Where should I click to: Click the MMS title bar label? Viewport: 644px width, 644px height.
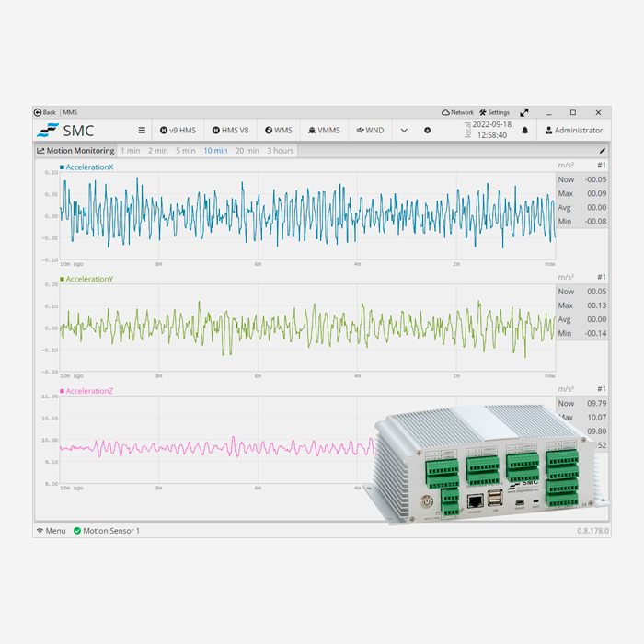point(70,112)
